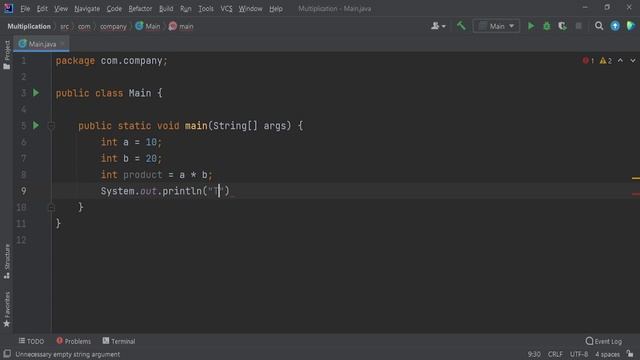This screenshot has height=360, width=640.
Task: Click the IDE update arrow icon
Action: (615, 26)
